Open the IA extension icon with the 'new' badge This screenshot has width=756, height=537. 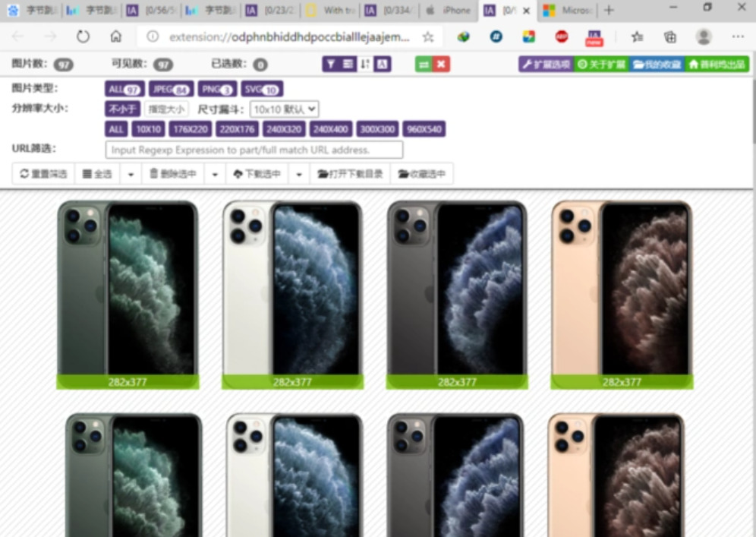click(594, 38)
